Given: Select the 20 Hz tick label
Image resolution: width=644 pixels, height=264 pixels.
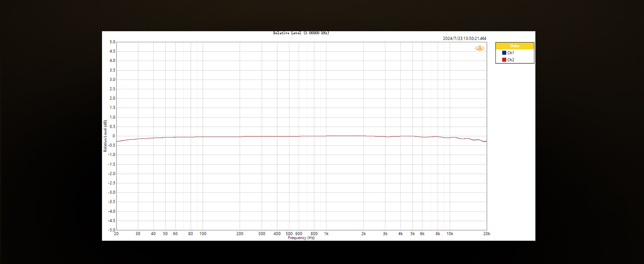Looking at the screenshot, I should click(x=117, y=234).
